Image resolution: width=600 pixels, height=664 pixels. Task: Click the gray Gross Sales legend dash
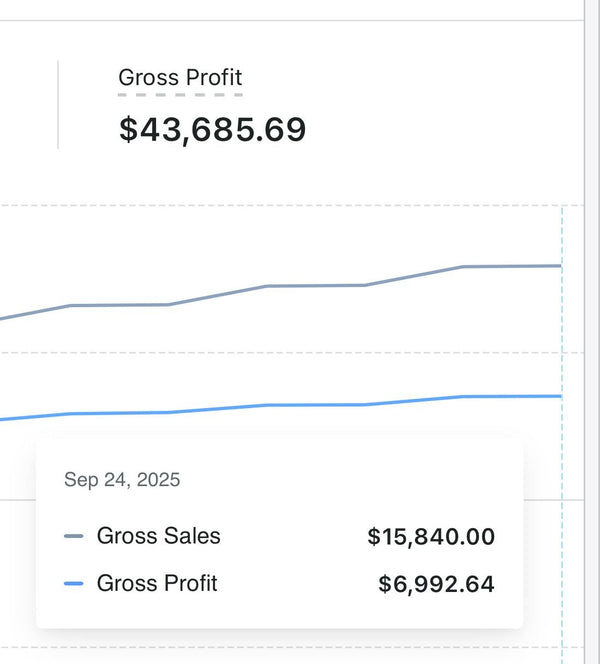tap(74, 536)
